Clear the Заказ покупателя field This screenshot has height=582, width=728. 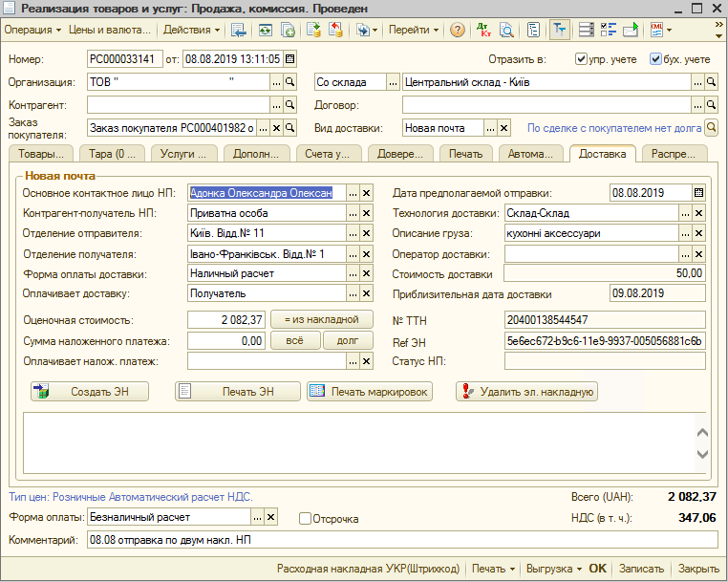point(276,128)
